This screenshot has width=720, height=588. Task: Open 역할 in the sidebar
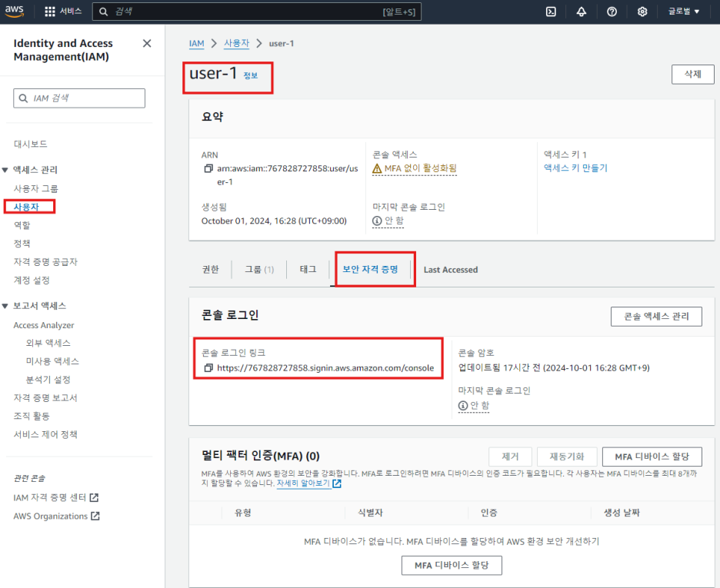point(22,225)
